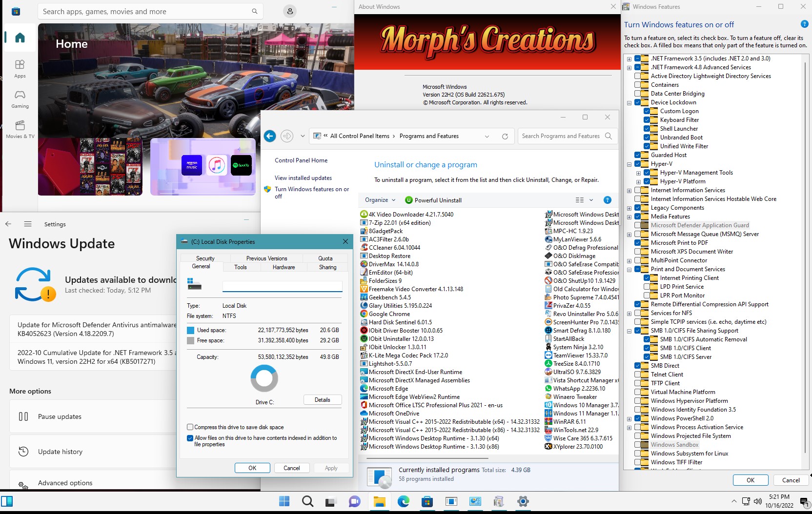This screenshot has height=514, width=812.
Task: Click the Store profile account icon
Action: [290, 11]
